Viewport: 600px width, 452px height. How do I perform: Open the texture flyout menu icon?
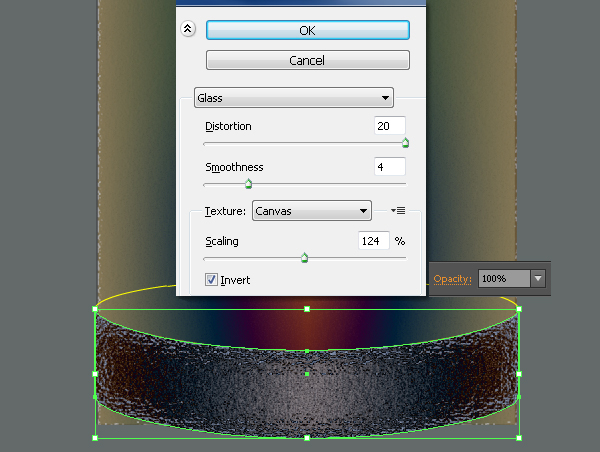pos(398,210)
